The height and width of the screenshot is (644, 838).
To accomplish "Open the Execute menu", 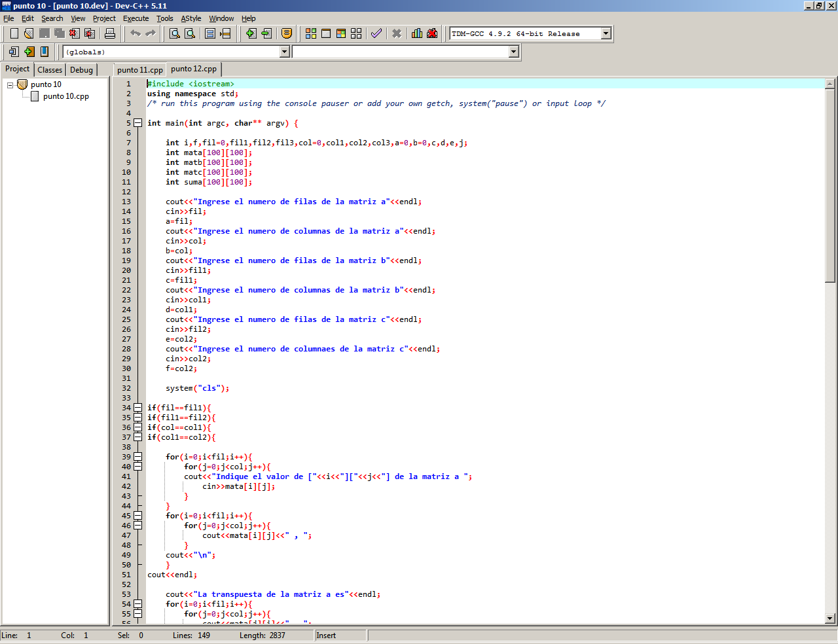I will [x=136, y=18].
